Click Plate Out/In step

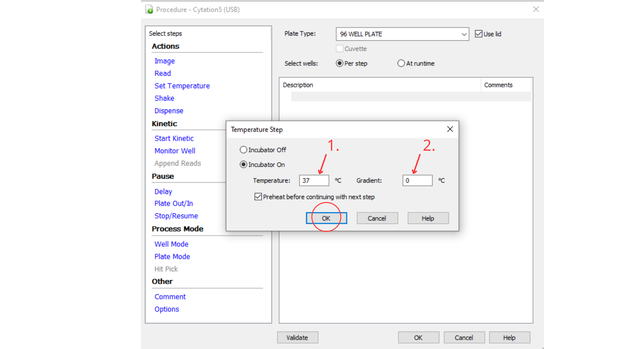pos(174,204)
